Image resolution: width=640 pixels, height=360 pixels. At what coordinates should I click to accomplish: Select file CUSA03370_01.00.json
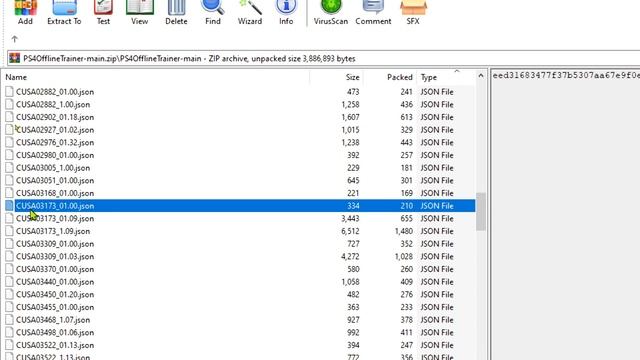tap(55, 269)
